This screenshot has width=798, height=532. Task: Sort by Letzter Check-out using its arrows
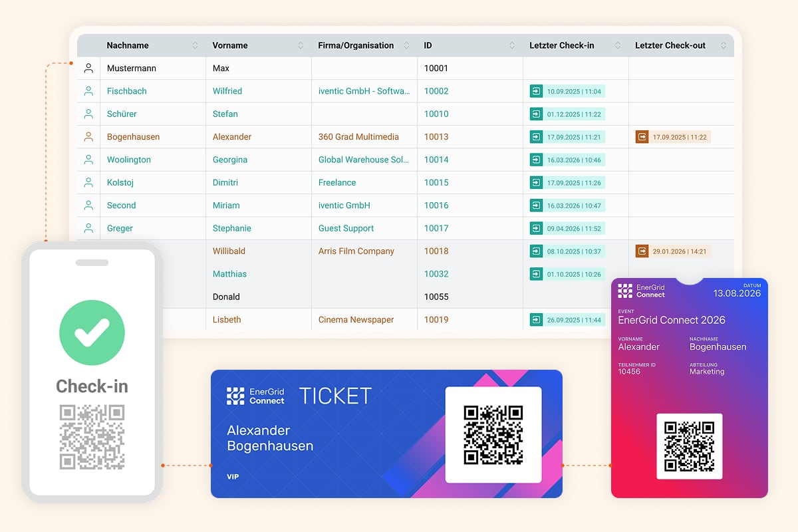coord(723,46)
